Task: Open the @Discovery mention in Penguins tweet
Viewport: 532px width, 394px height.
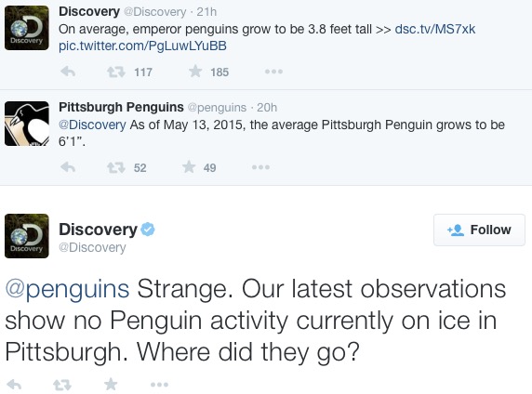Action: point(92,125)
